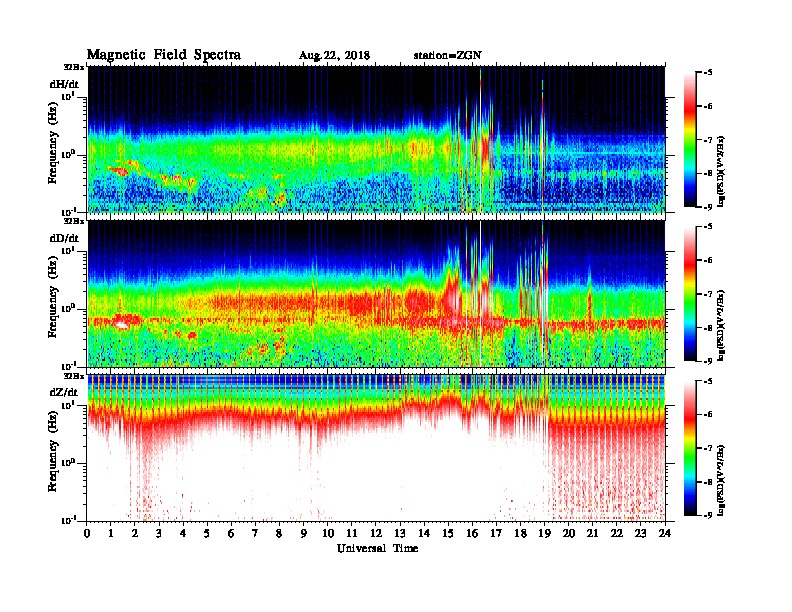Click the "Magnetic Field Spectra" title
792x612 pixels.
[x=164, y=55]
